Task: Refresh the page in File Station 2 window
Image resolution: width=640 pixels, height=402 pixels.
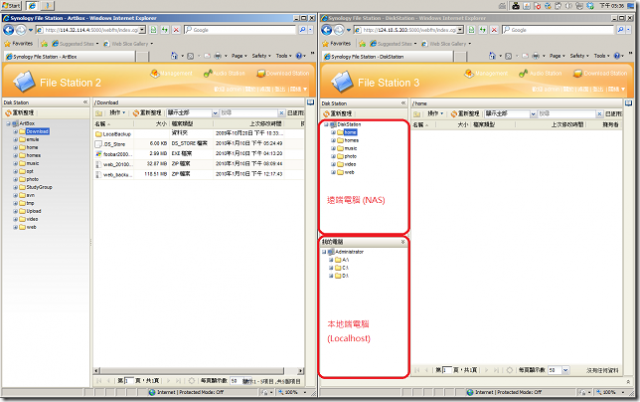Action: 165,30
